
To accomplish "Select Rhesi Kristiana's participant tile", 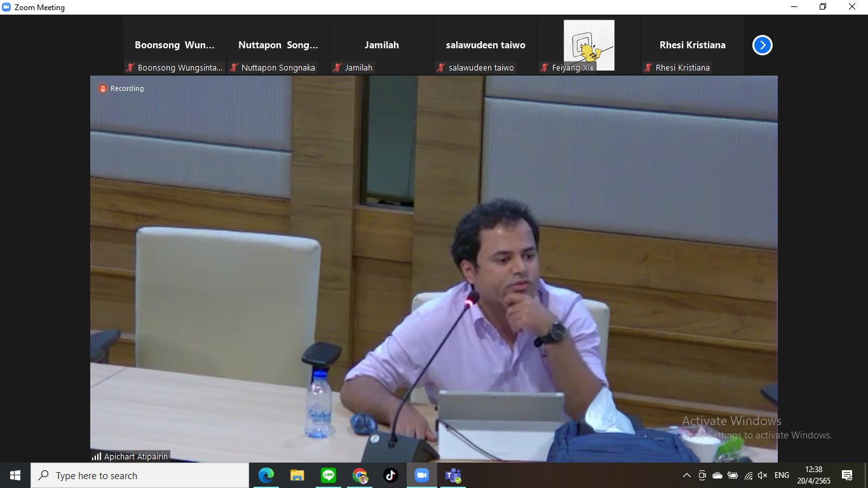I will click(692, 46).
